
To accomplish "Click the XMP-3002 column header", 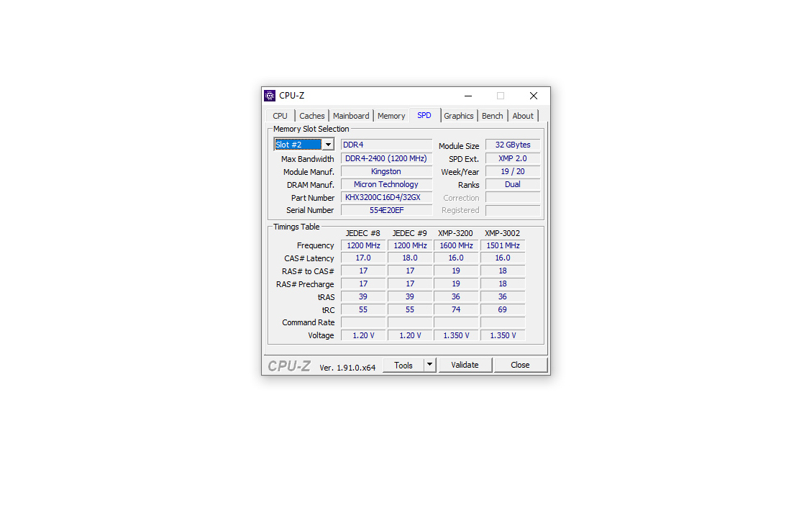I will (x=502, y=233).
